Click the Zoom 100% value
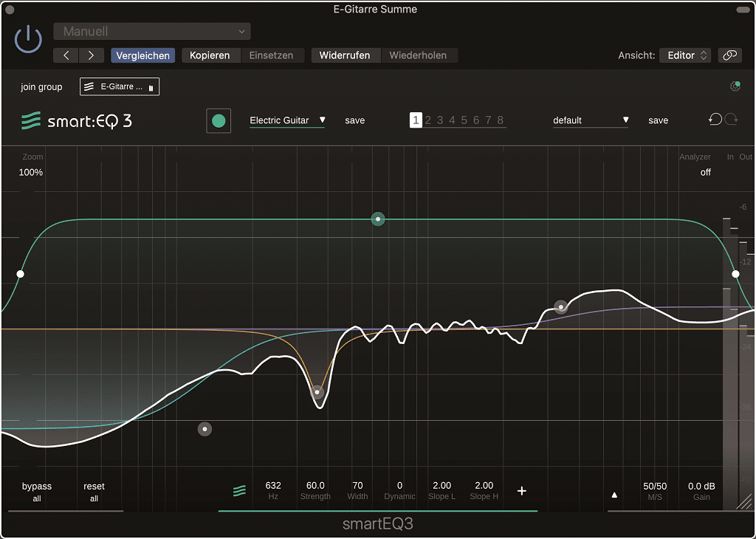756x539 pixels. click(31, 172)
